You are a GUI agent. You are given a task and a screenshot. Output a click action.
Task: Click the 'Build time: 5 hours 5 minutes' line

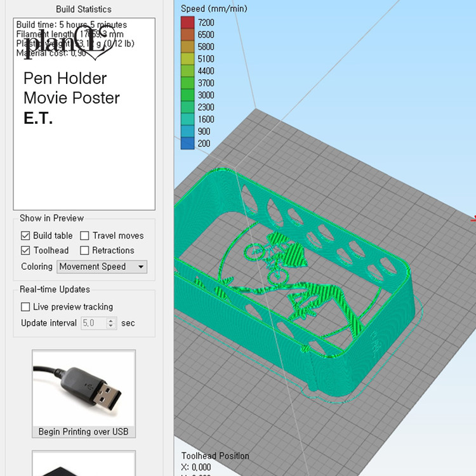coord(72,25)
